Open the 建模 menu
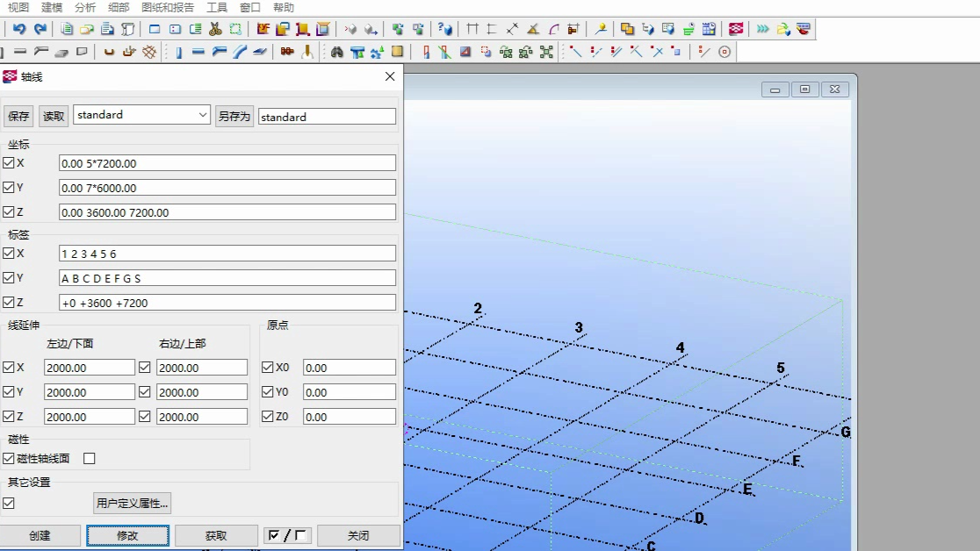Screen dimensions: 980x551 tap(52, 7)
